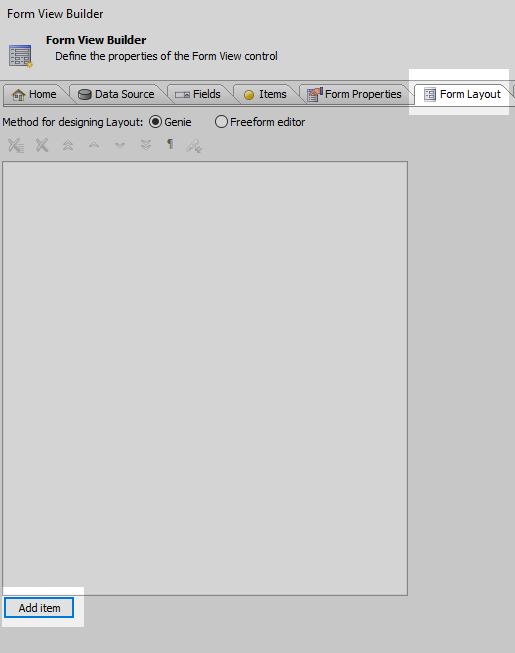Viewport: 515px width, 653px height.
Task: Click the partially hidden tab after Form Layout
Action: pos(514,92)
